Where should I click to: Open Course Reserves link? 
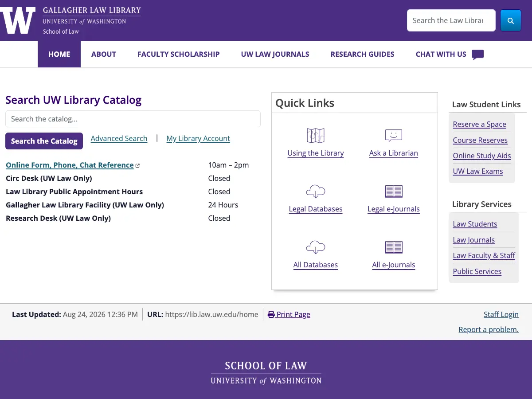pyautogui.click(x=480, y=140)
